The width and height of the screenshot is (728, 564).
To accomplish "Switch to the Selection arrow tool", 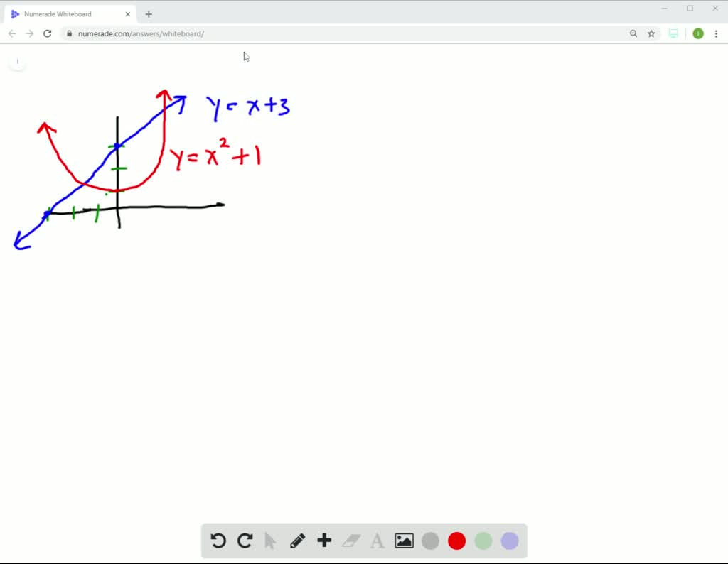I will pos(271,541).
